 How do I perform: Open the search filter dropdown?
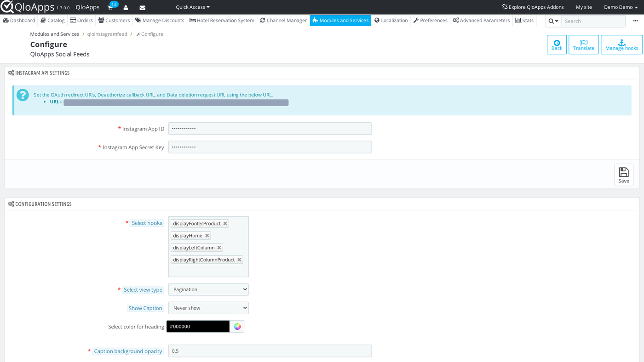pos(553,21)
